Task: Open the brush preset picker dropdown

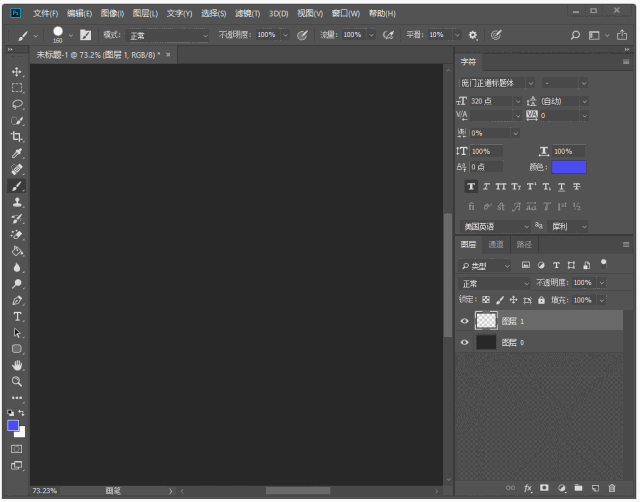Action: coord(71,36)
